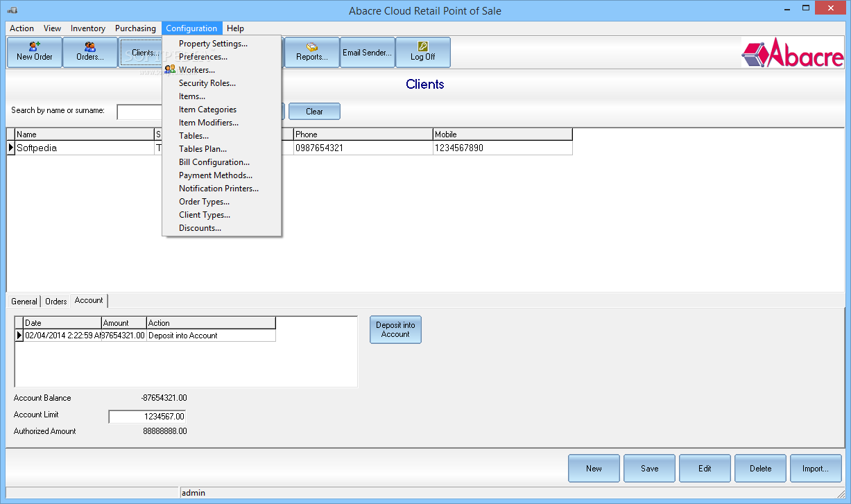Image resolution: width=851 pixels, height=504 pixels.
Task: Click the Softpedia row indicator arrow
Action: click(x=10, y=148)
